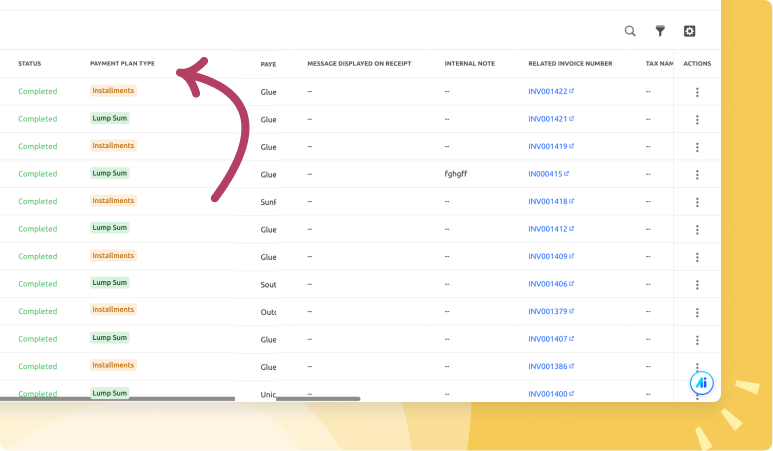Click kebab icon in INV001418 row
This screenshot has height=451, width=773.
pos(697,202)
